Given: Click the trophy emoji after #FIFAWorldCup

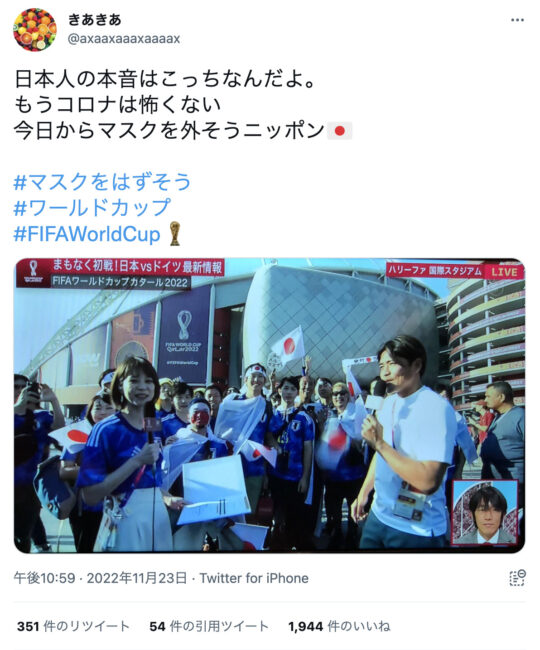Looking at the screenshot, I should pyautogui.click(x=175, y=234).
